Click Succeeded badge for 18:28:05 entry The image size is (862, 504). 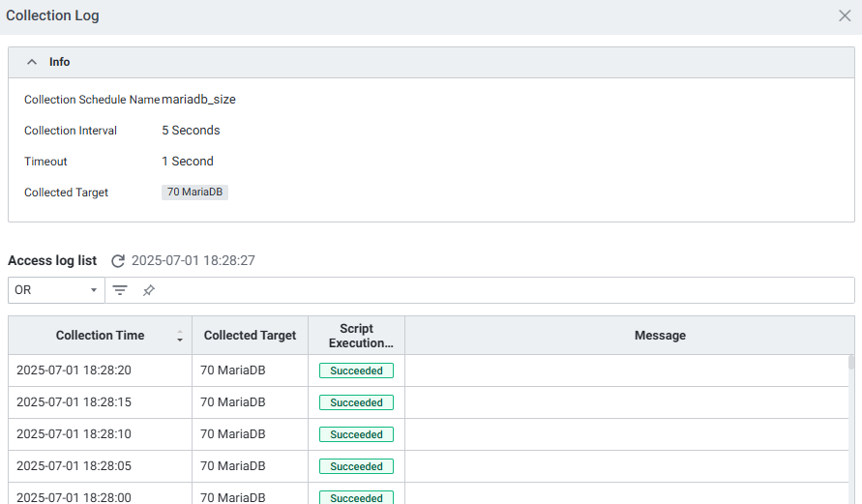tap(356, 466)
